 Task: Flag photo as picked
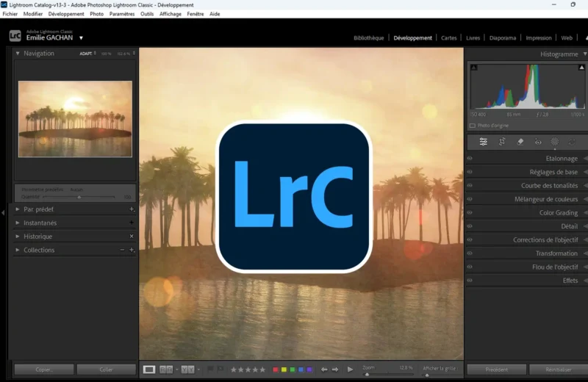click(x=210, y=370)
